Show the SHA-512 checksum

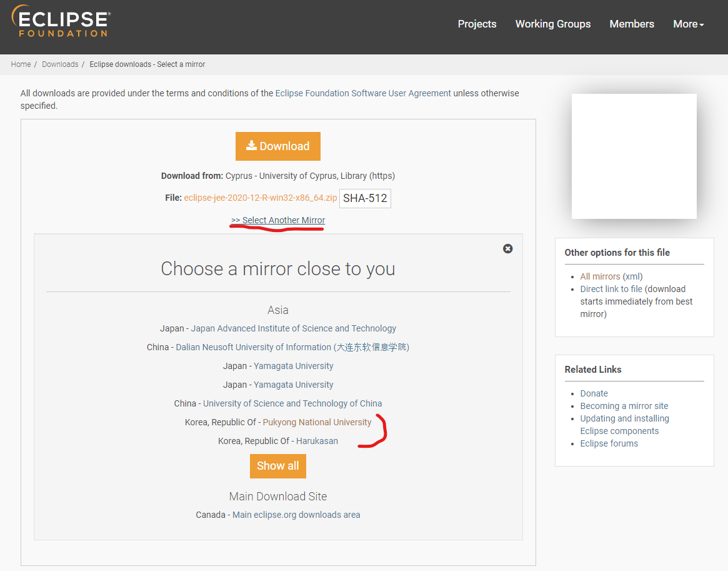coord(365,198)
